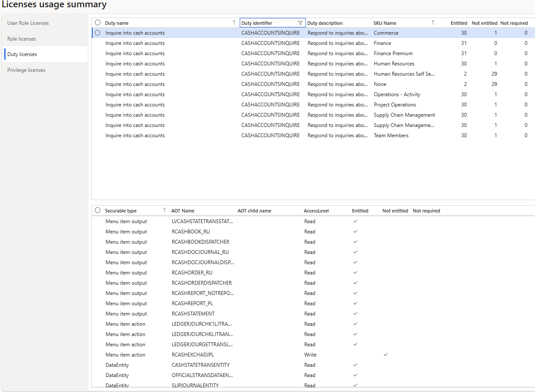Click Not entitled checkmark for RCASHEXCHADJPL
Image resolution: width=535 pixels, height=392 pixels.
pyautogui.click(x=385, y=355)
